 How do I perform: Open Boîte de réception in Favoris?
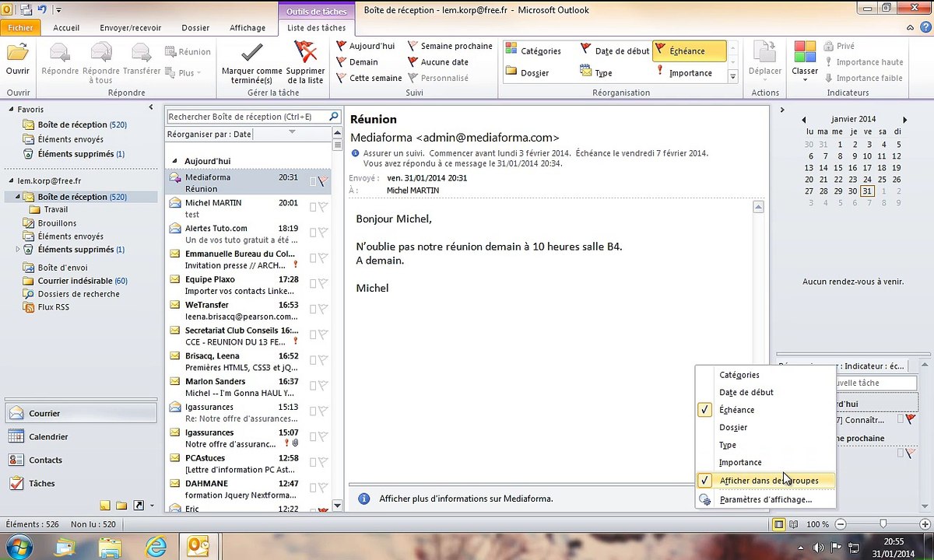(x=75, y=124)
